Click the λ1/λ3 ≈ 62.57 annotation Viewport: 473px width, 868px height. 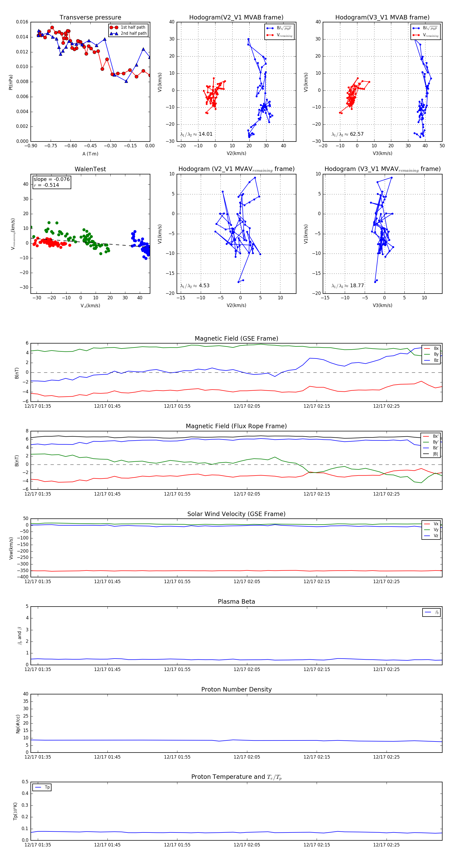coord(347,134)
